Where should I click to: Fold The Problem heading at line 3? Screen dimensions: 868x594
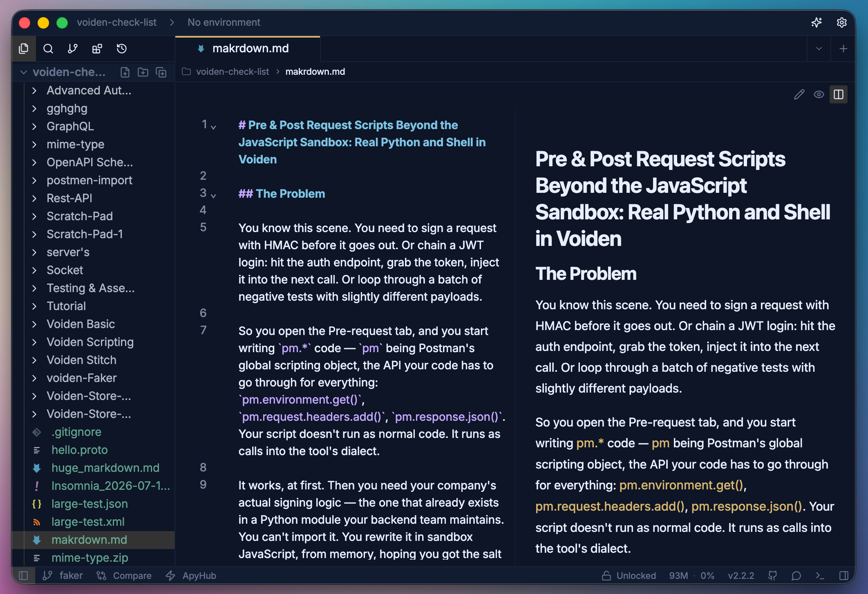click(213, 196)
